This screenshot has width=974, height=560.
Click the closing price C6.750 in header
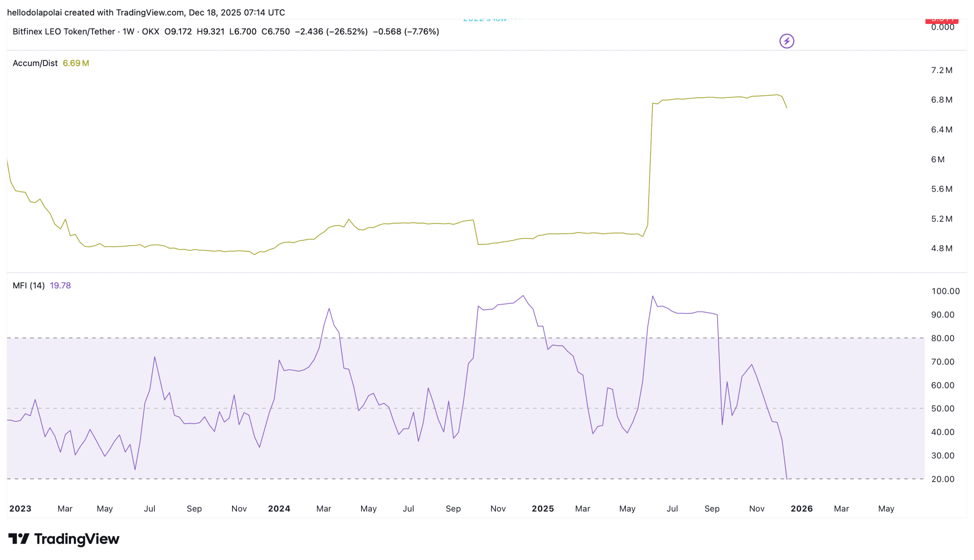275,32
